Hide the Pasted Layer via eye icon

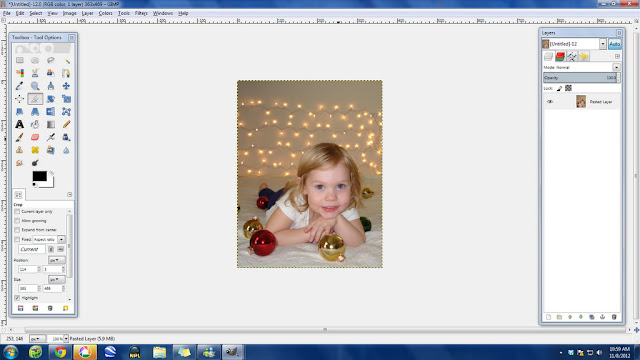550,102
